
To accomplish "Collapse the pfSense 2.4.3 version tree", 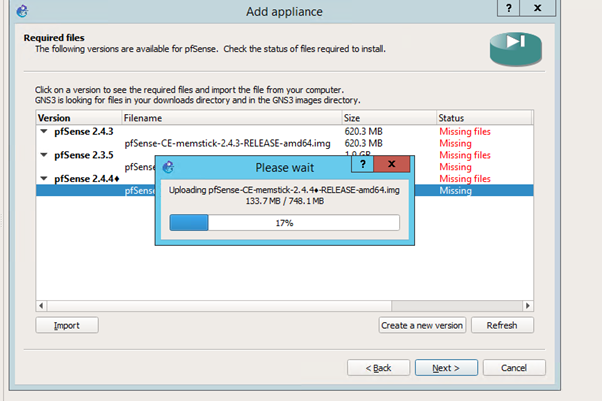I will 44,131.
